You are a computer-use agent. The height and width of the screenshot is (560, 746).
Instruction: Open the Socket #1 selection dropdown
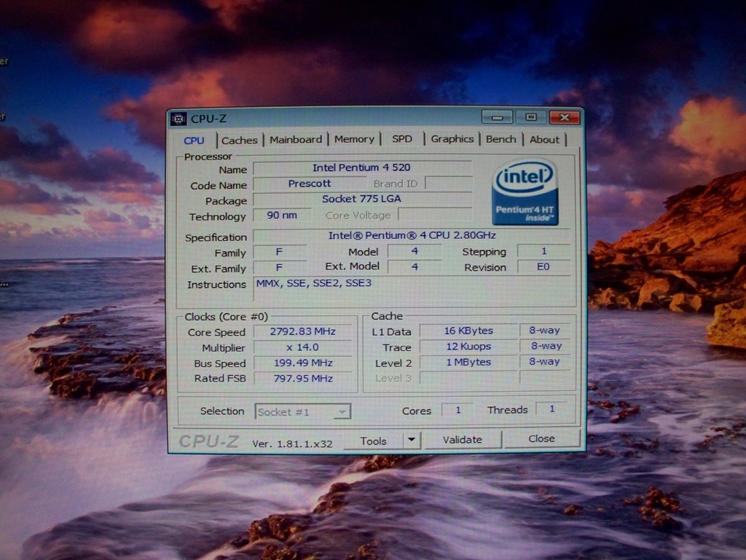pos(303,411)
